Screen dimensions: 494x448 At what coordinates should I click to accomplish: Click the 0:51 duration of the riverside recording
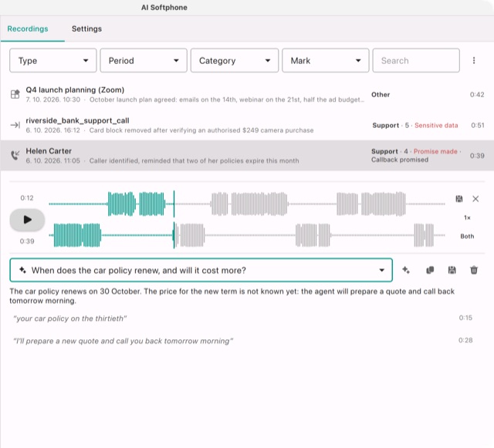tap(478, 126)
